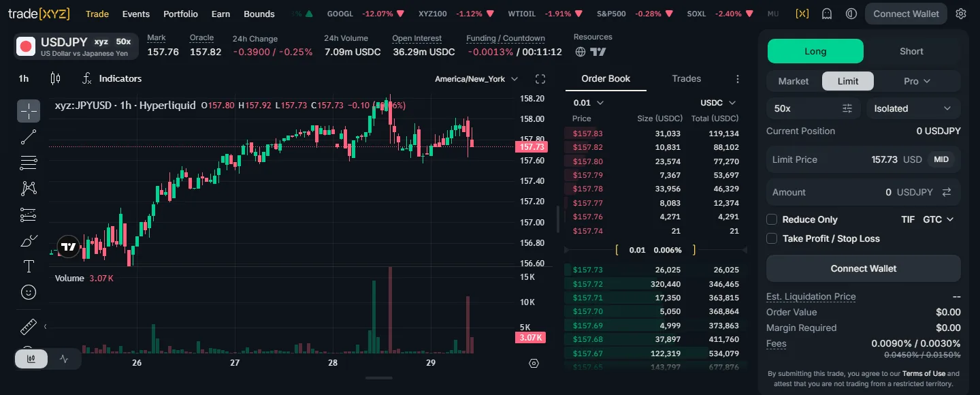The width and height of the screenshot is (980, 395).
Task: Change the 1h chart interval
Action: [x=24, y=78]
